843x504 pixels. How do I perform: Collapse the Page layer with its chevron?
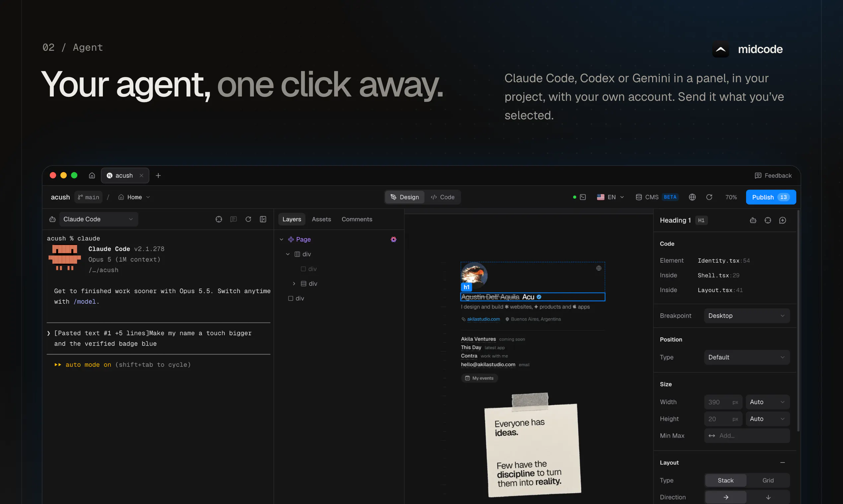click(281, 239)
